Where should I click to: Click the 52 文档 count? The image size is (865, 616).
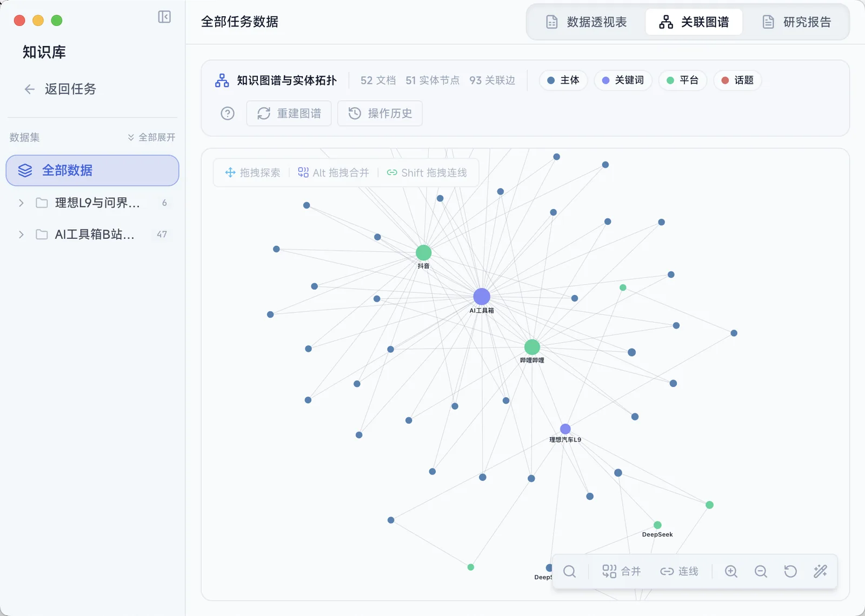pyautogui.click(x=378, y=81)
